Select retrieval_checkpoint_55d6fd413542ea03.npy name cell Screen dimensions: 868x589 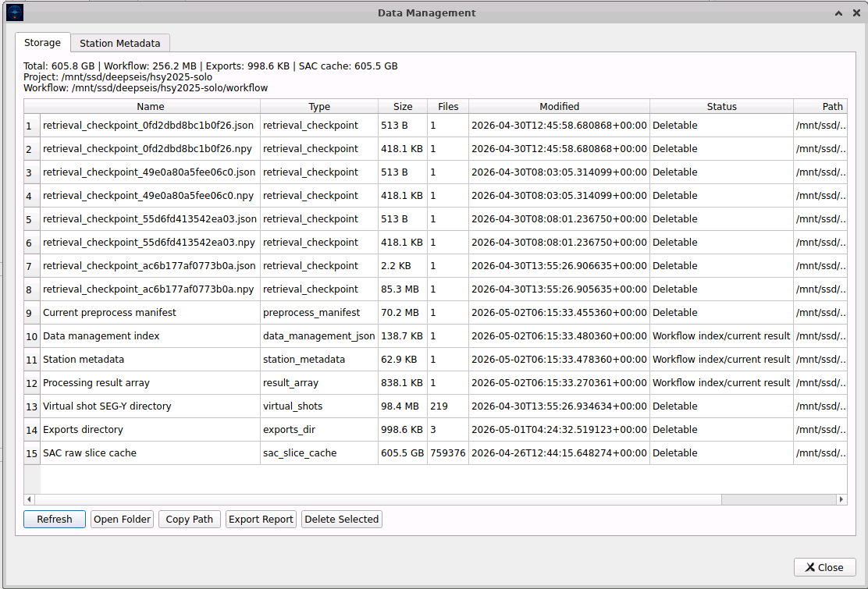coord(150,243)
